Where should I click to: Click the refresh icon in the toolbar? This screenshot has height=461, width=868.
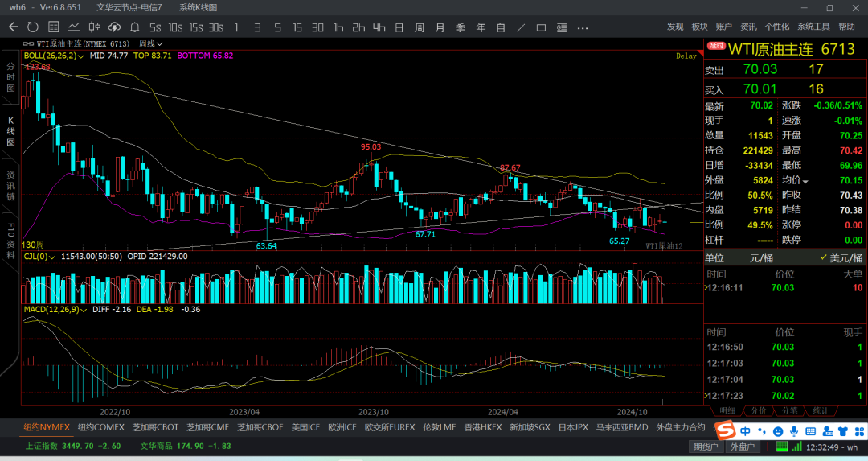(32, 27)
